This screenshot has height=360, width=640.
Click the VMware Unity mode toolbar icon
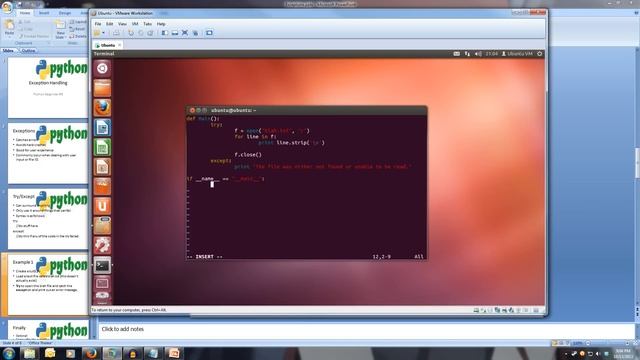(195, 33)
